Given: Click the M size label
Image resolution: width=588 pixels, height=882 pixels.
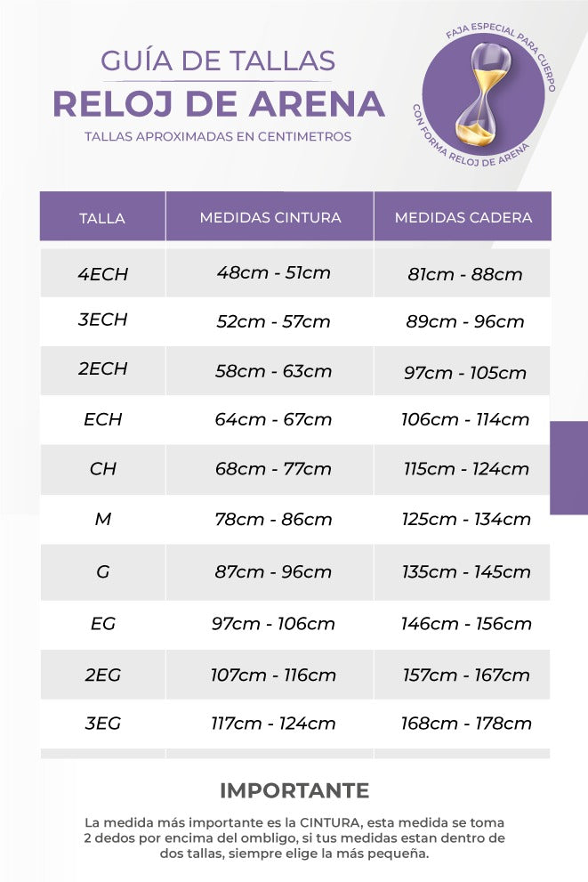Looking at the screenshot, I should pos(103,519).
